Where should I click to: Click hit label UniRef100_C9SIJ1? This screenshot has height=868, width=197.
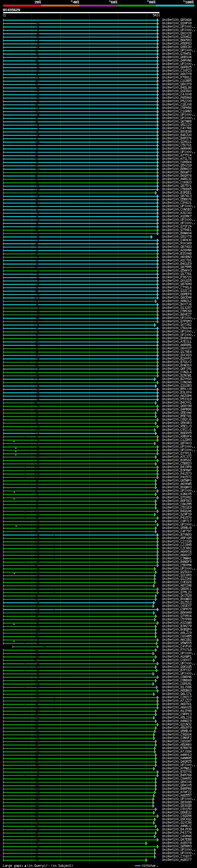click(177, 430)
